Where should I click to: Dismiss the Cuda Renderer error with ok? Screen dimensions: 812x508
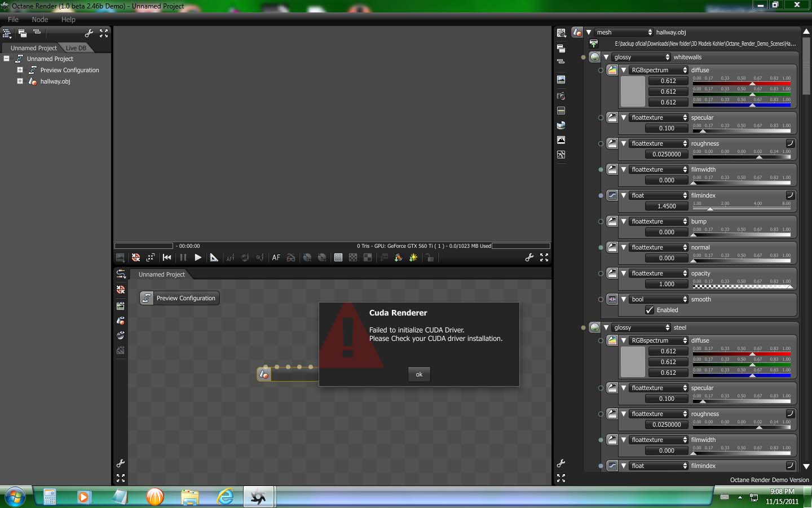click(x=419, y=374)
